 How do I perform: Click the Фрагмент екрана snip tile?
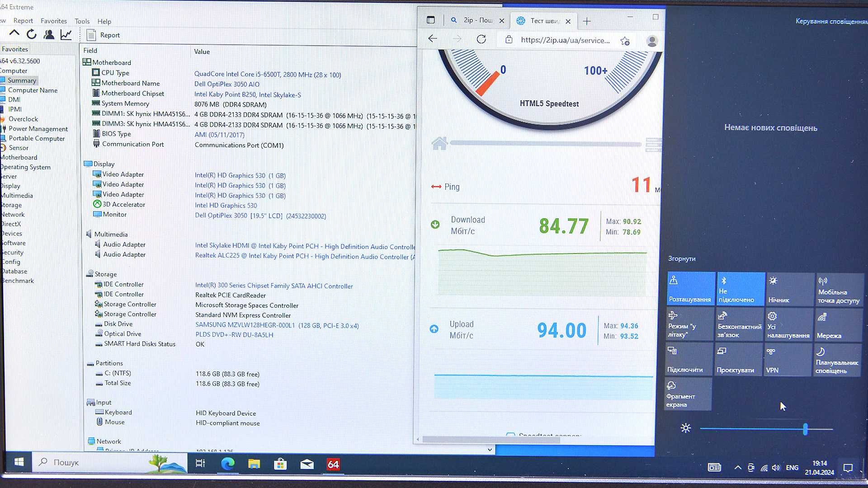coord(688,394)
